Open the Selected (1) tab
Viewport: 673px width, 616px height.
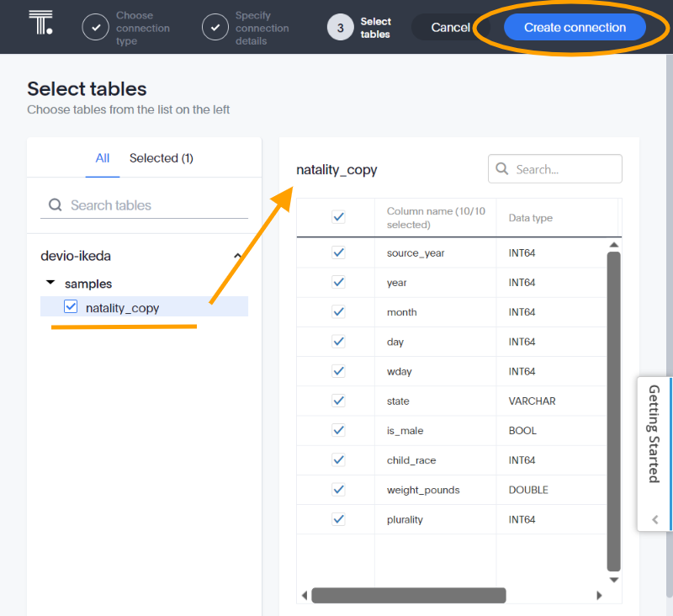(x=161, y=158)
